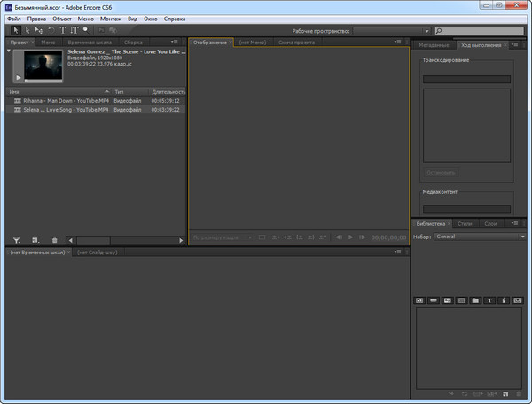Screen dimensions: 532x404
Task: Select the Direct Select tool
Action: tap(27, 30)
